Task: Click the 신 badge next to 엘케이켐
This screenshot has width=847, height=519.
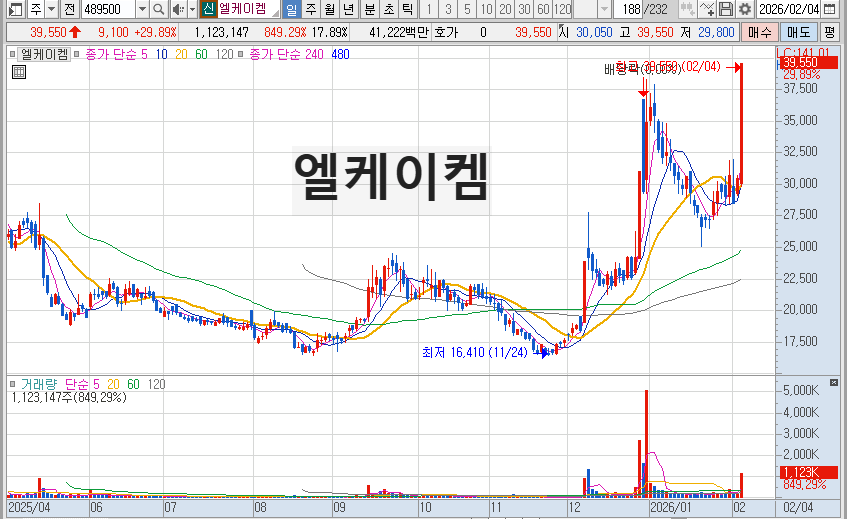Action: 208,9
